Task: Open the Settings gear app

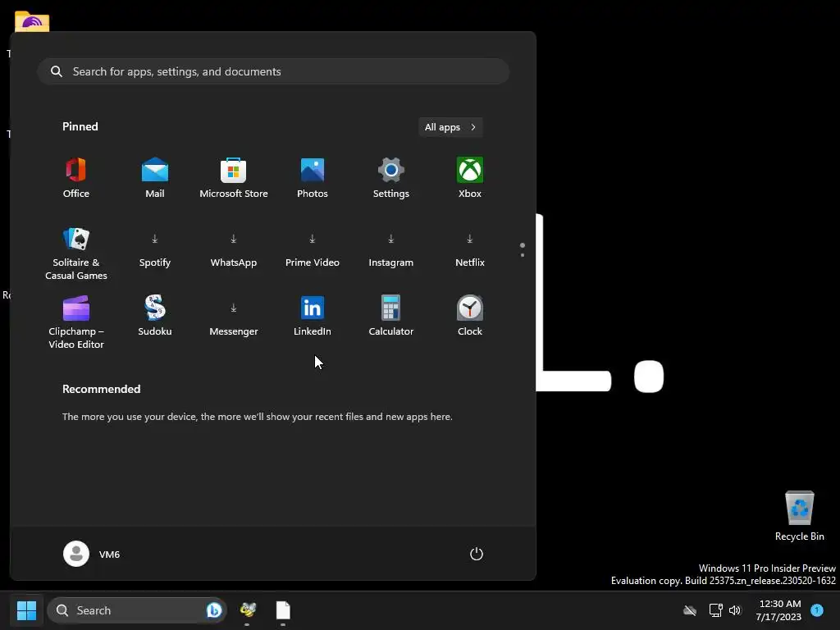Action: tap(391, 178)
